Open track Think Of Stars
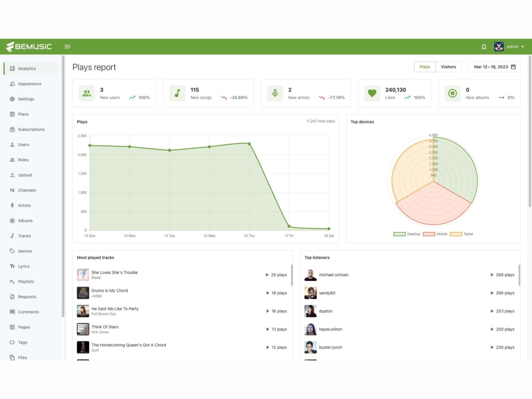532x399 pixels. [x=105, y=327]
